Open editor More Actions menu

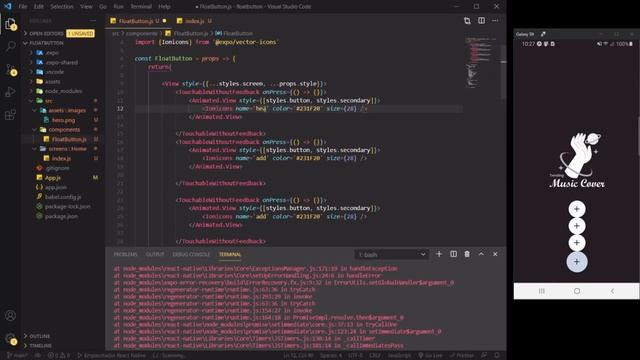(x=495, y=21)
